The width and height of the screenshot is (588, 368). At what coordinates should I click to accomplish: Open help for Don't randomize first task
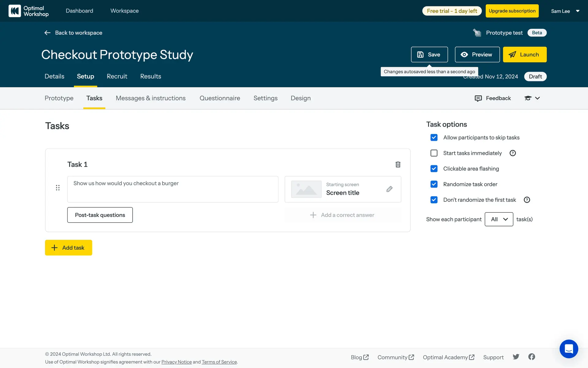tap(527, 200)
